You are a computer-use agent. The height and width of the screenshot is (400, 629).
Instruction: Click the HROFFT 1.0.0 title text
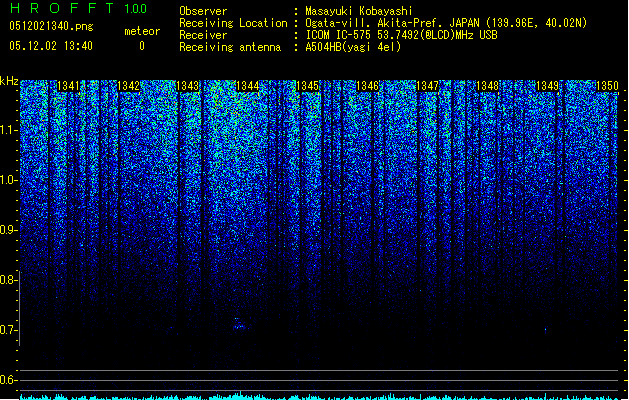point(78,8)
